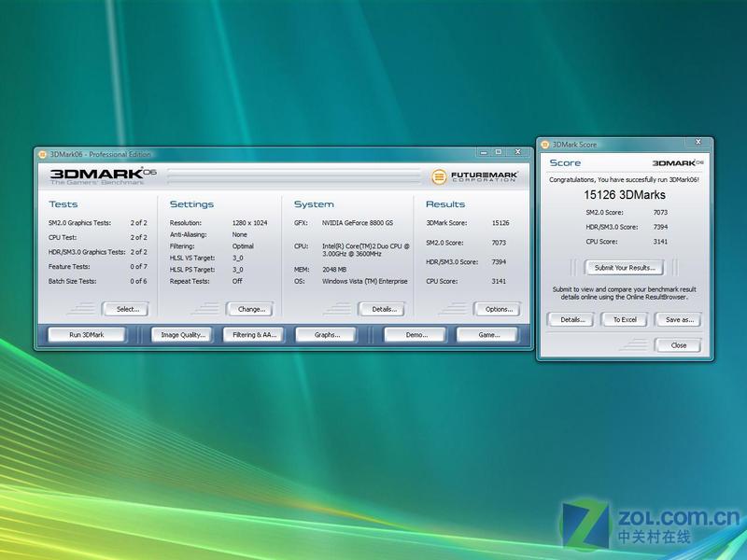Open the Filtering & AA... tool

pyautogui.click(x=254, y=335)
